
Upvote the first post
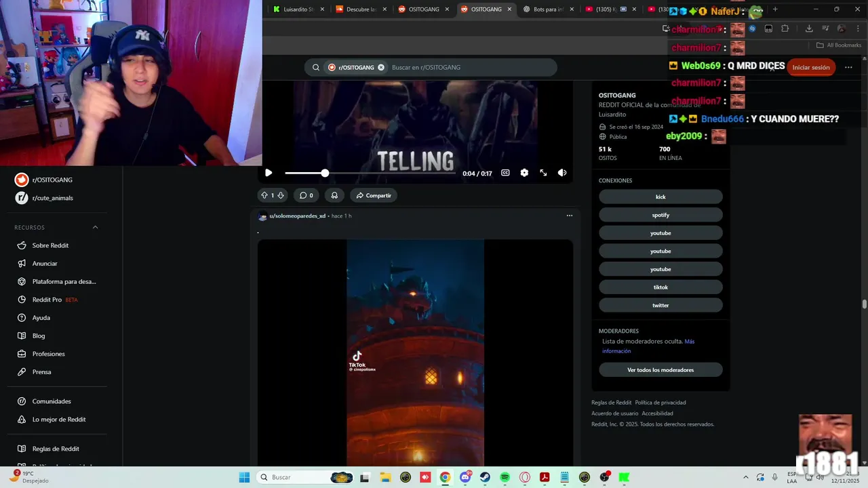pos(264,195)
